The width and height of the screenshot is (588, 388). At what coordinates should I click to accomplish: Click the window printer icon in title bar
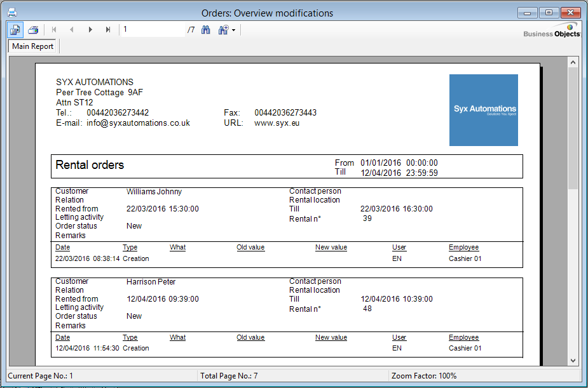11,12
